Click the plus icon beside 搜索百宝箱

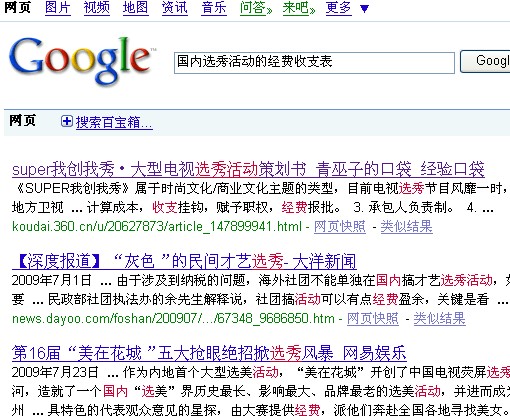click(x=67, y=121)
